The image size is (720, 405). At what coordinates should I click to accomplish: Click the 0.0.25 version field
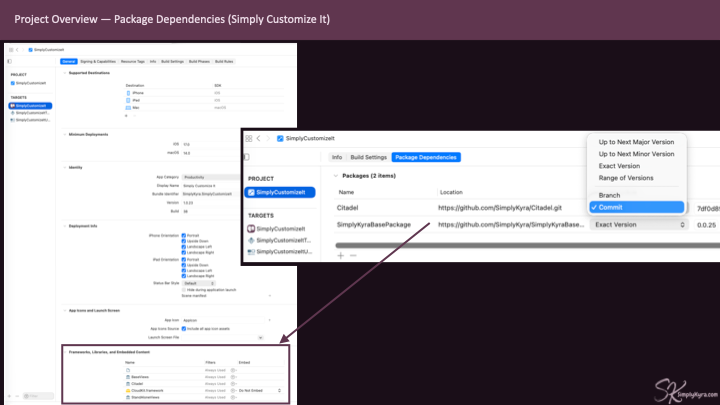click(x=707, y=225)
